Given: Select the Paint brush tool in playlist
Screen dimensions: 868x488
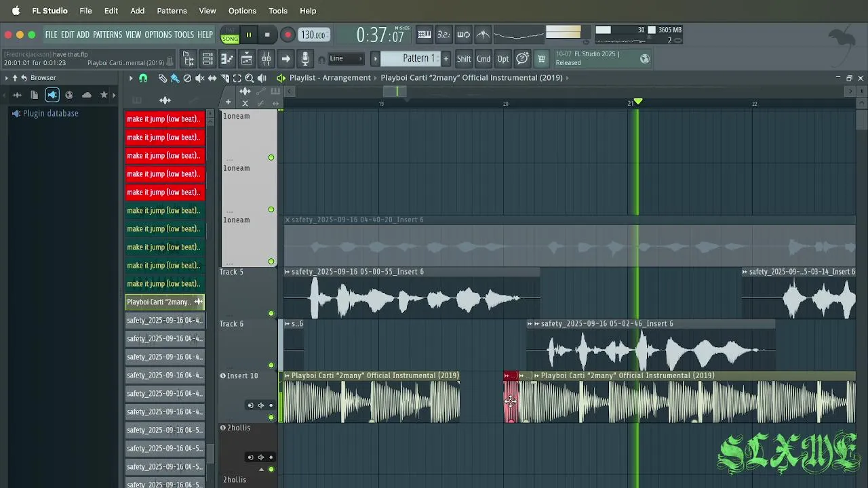Looking at the screenshot, I should [175, 78].
